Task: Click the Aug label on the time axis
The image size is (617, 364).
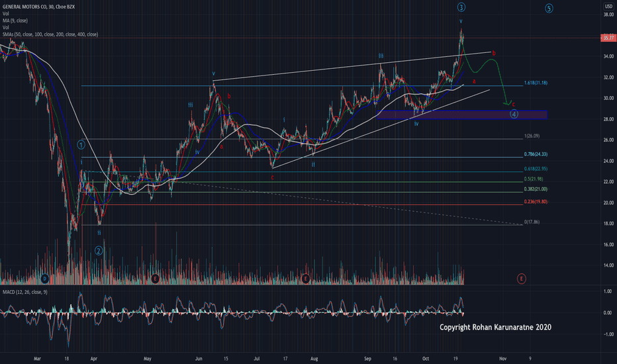Action: point(314,359)
